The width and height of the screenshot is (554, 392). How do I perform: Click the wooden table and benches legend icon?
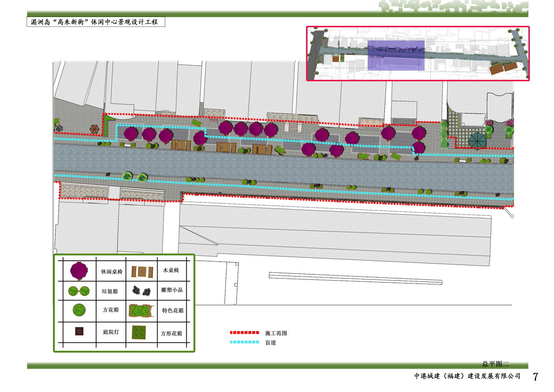coord(142,272)
